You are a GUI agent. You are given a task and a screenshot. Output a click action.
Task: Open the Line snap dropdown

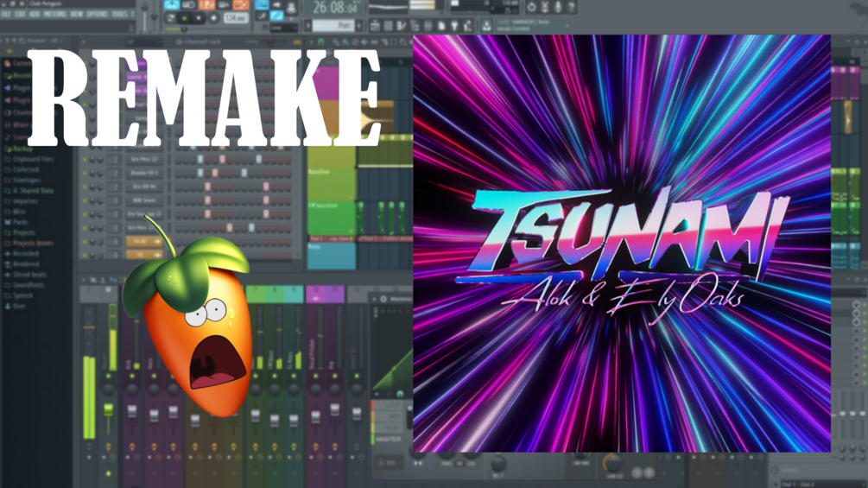click(x=284, y=28)
